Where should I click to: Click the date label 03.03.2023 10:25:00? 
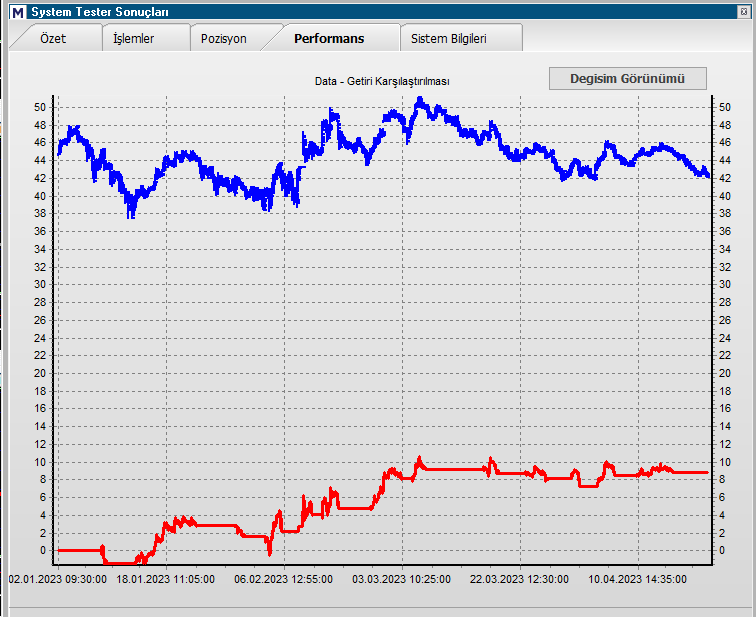click(x=402, y=579)
